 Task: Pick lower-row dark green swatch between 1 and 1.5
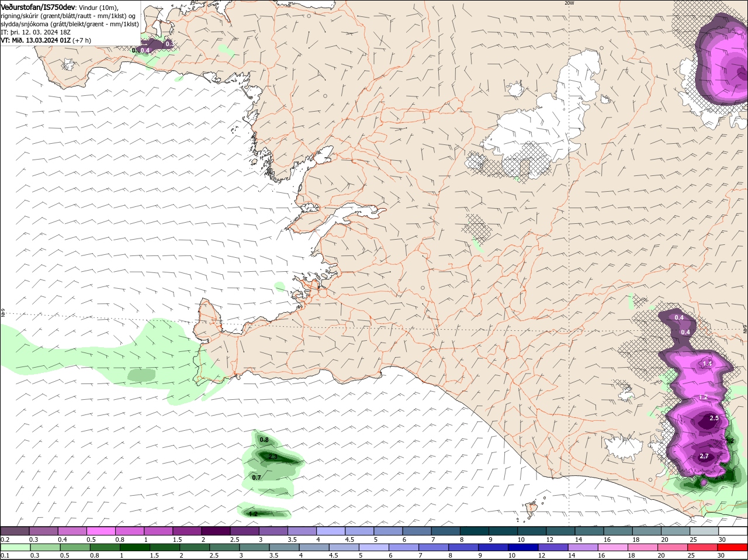135,548
